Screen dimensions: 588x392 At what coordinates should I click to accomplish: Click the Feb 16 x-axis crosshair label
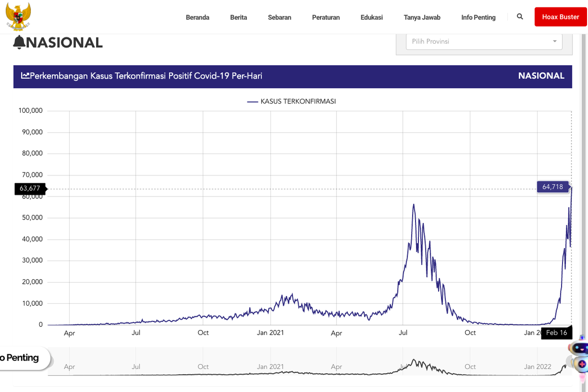(x=557, y=333)
